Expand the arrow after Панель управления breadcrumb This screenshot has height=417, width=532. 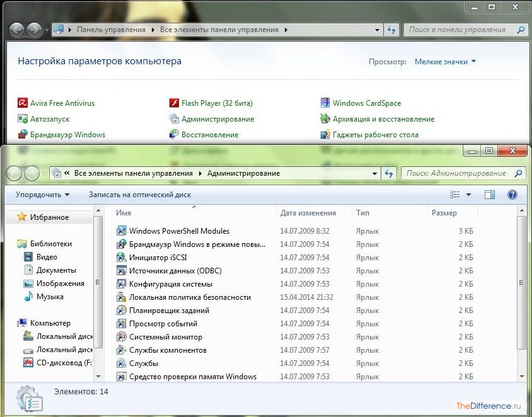click(153, 30)
